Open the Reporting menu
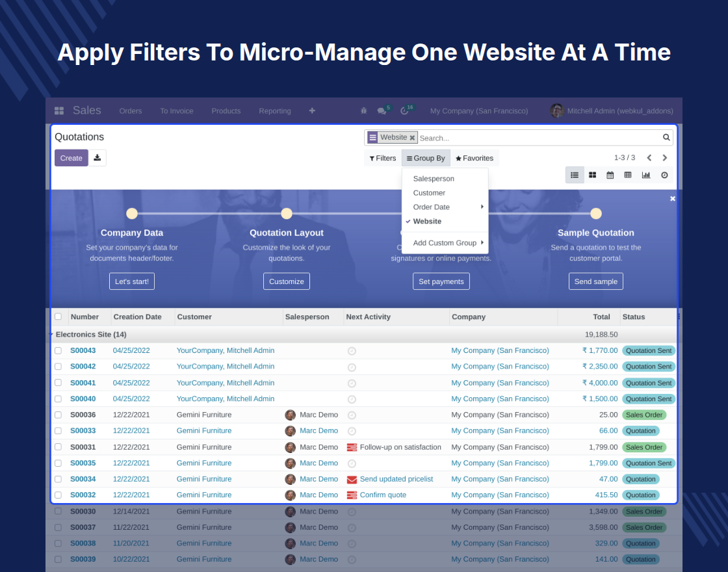This screenshot has width=728, height=572. click(x=275, y=110)
